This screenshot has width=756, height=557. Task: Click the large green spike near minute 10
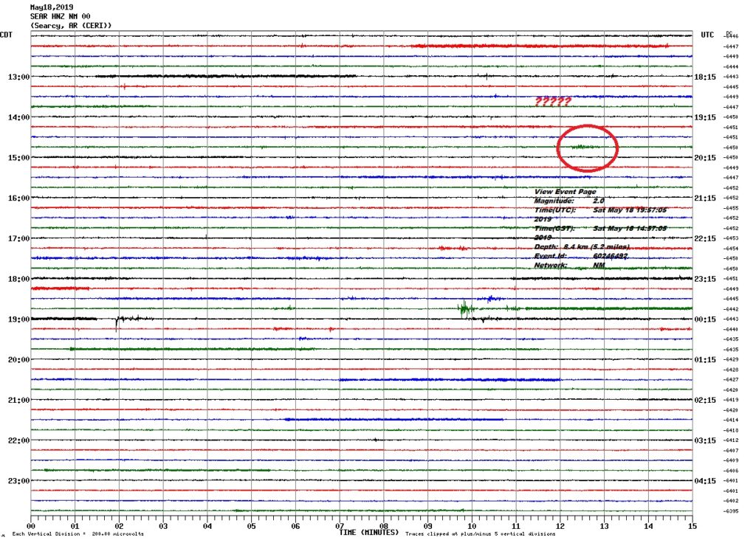point(465,308)
